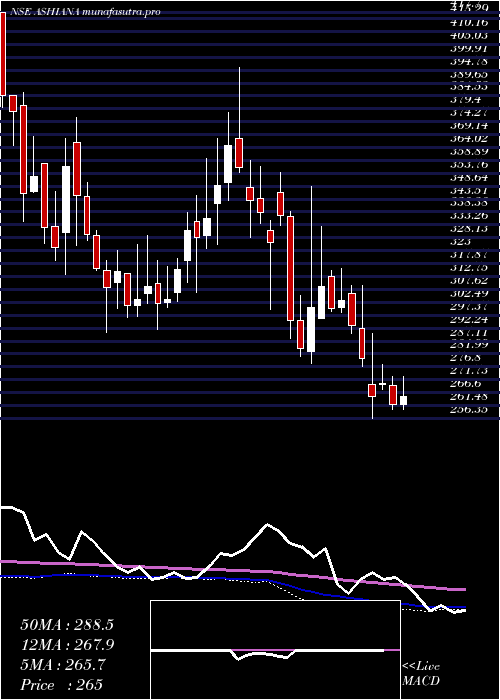Click the 379.4 price level label
Image resolution: width=500 pixels, height=700 pixels.
(467, 100)
